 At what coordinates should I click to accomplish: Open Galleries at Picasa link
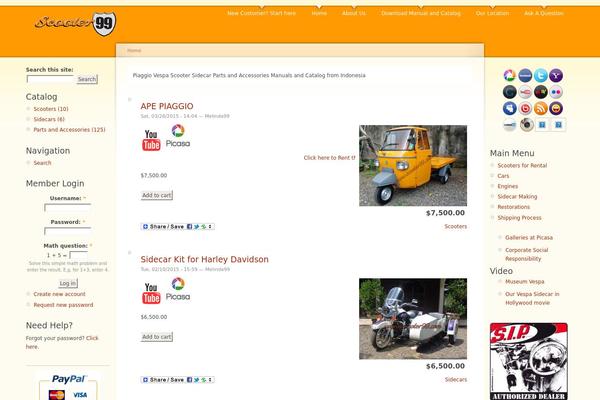tap(529, 237)
